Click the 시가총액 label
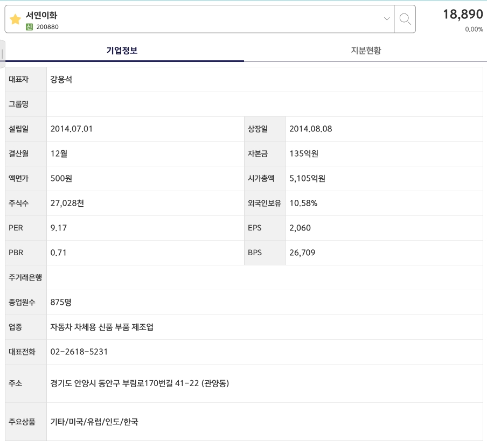 261,179
